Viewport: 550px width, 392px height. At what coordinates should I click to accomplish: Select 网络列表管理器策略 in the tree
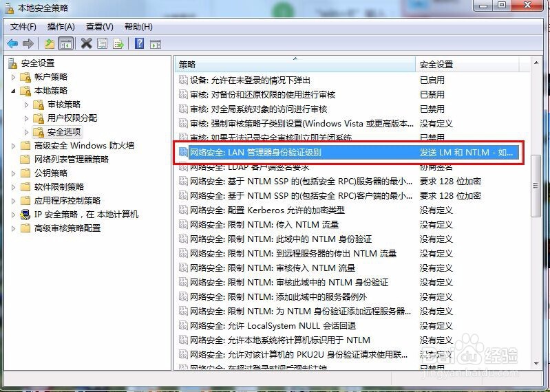(72, 160)
